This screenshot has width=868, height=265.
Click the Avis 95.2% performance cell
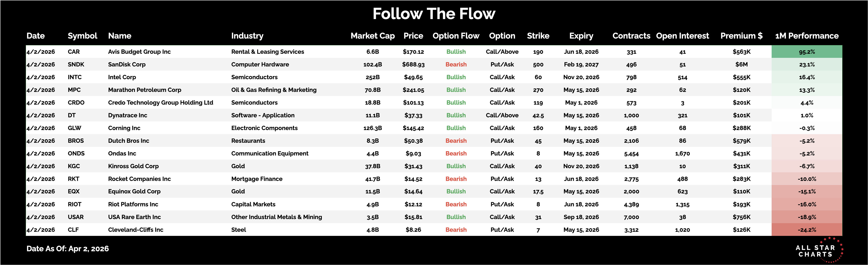coord(807,52)
